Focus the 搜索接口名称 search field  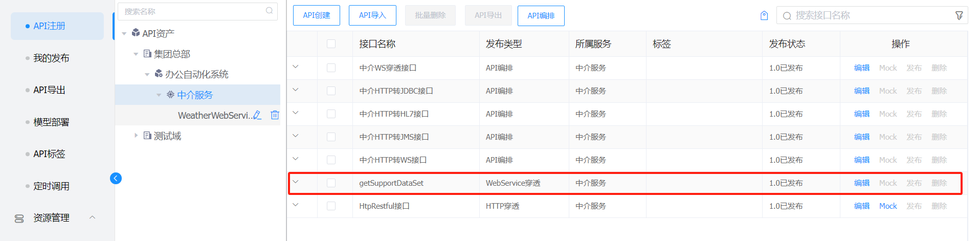(870, 16)
